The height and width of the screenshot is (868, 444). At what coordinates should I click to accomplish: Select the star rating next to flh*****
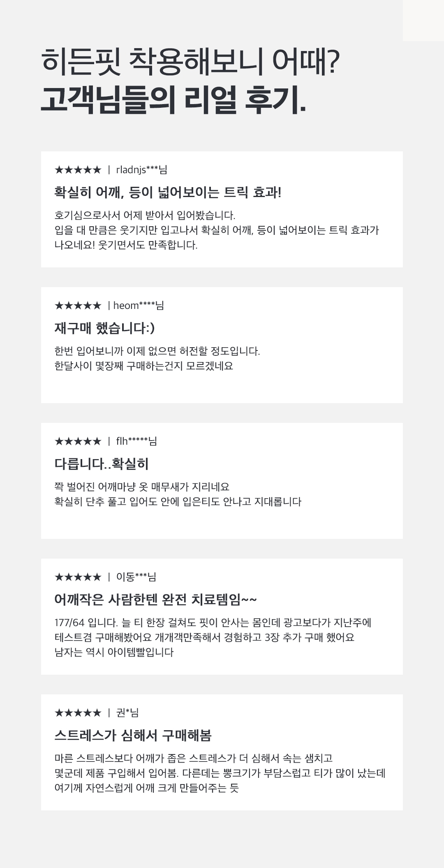(78, 441)
